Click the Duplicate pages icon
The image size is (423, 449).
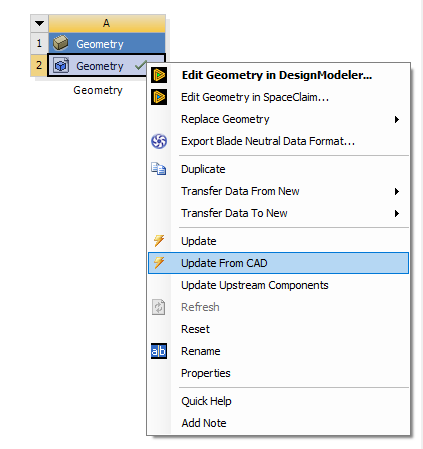(159, 169)
